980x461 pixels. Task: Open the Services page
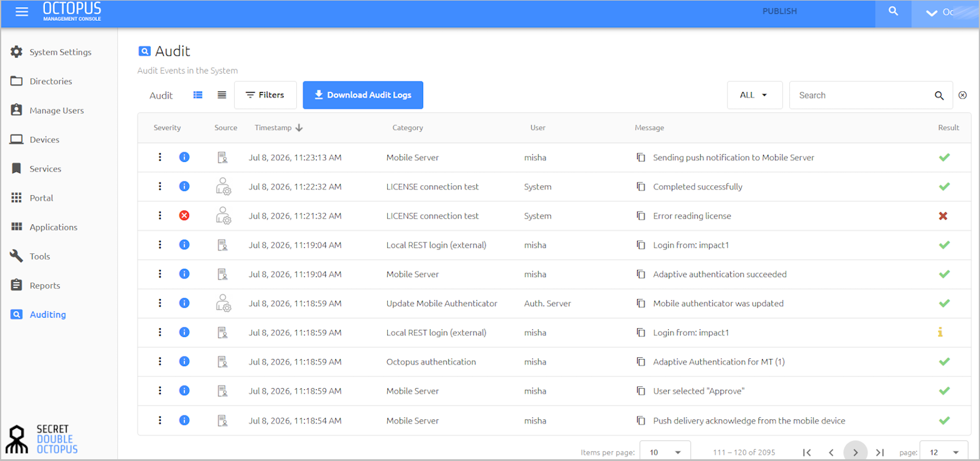click(36, 168)
